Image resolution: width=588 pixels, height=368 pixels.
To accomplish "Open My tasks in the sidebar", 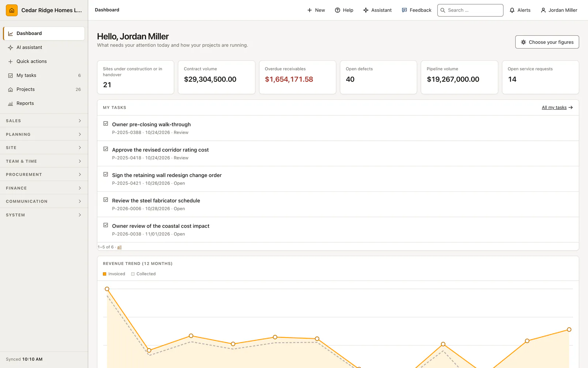I will (44, 75).
